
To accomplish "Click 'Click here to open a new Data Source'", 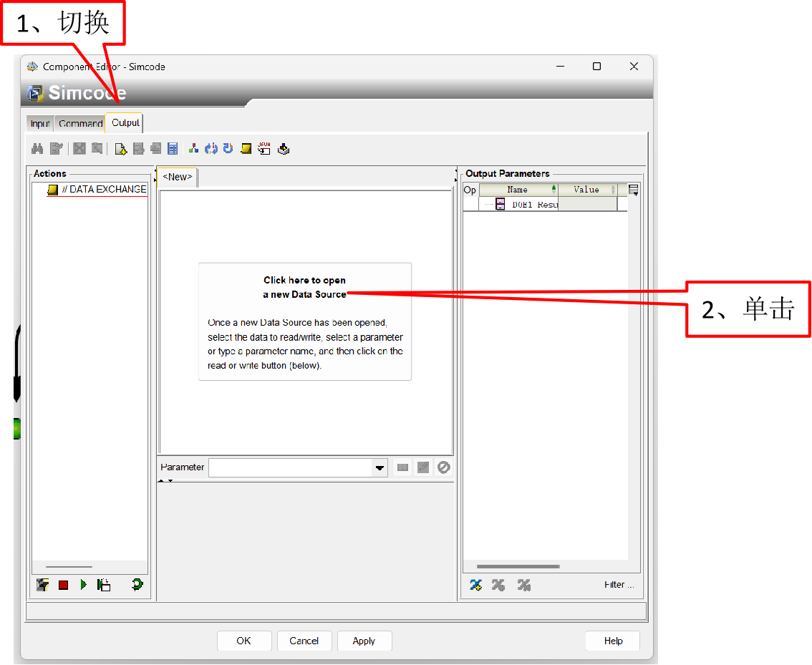I will 304,287.
